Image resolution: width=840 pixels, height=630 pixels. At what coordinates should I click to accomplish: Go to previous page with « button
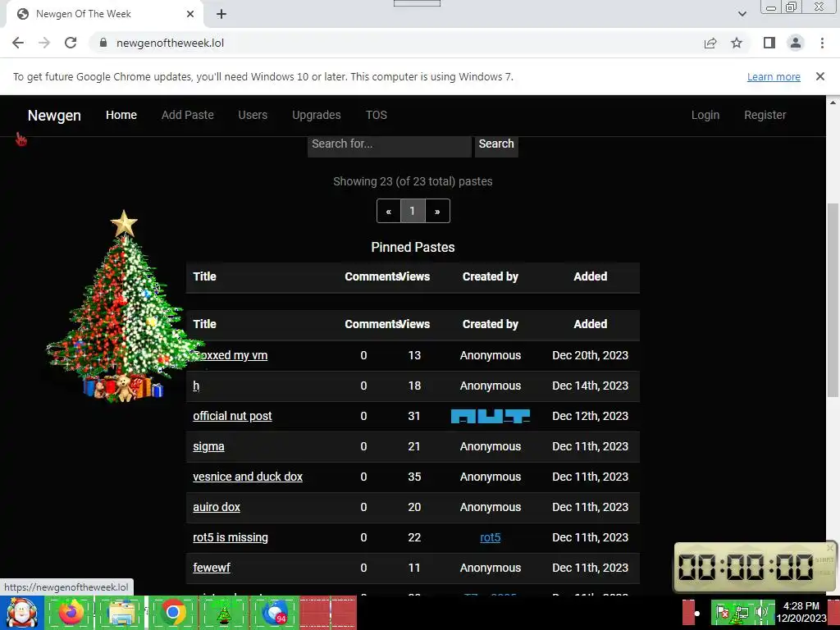coord(389,211)
